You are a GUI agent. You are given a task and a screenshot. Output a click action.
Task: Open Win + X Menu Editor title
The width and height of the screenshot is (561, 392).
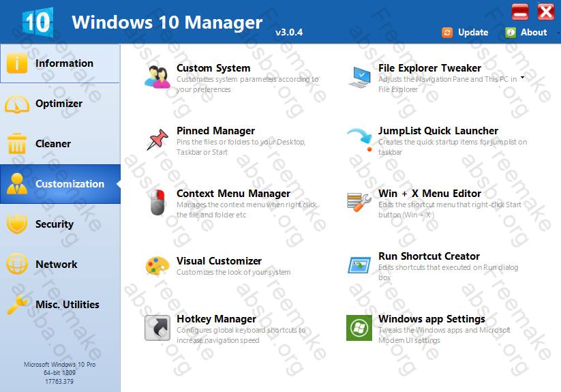429,194
